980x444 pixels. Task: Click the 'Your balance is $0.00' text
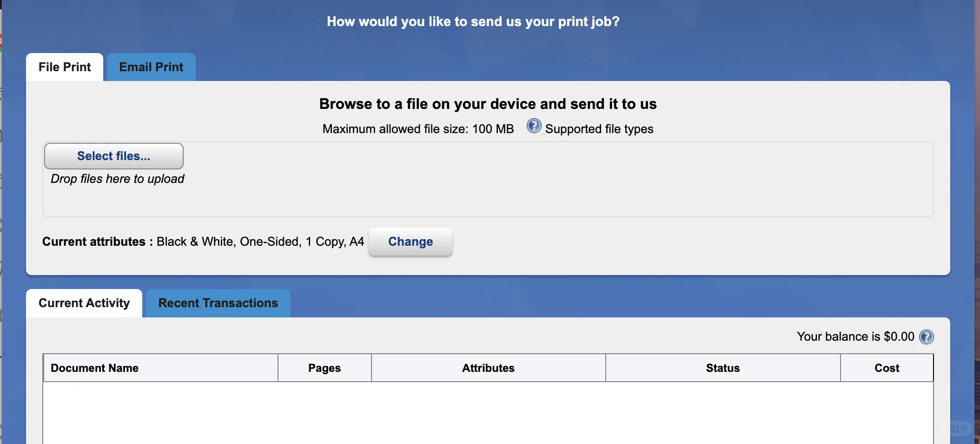coord(855,337)
